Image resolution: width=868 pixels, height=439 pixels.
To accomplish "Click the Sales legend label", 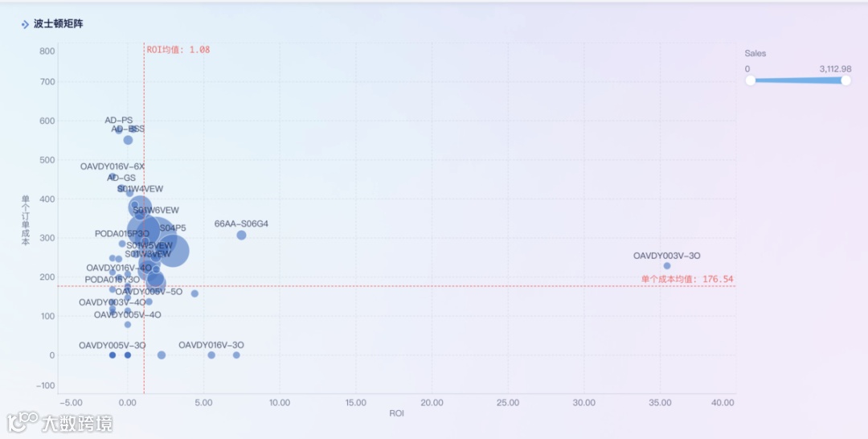I will 755,53.
